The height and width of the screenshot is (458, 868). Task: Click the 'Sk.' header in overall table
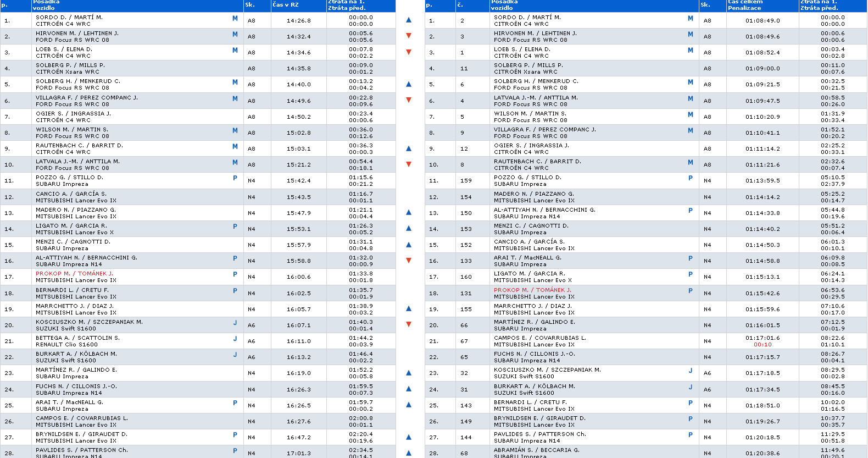(x=705, y=5)
